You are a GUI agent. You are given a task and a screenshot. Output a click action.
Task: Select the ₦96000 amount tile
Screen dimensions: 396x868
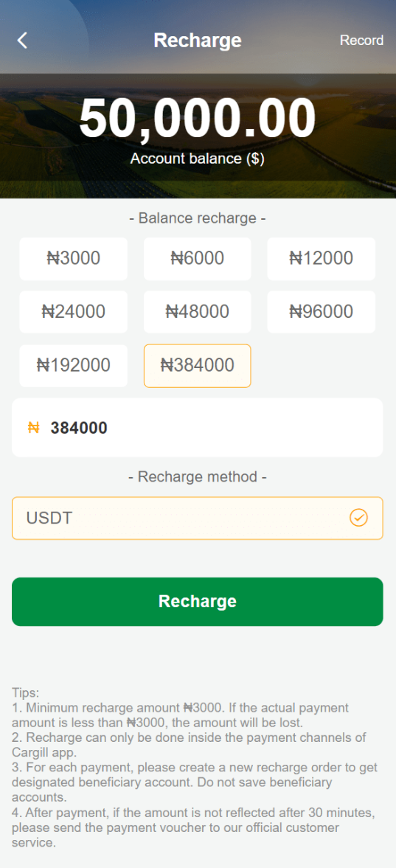tap(322, 312)
